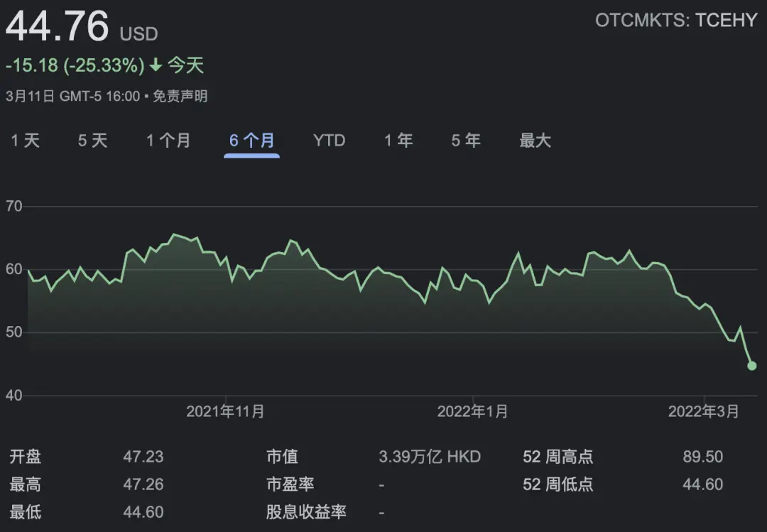The image size is (767, 532).
Task: Click the OTCMKTS: TCEHY ticker label
Action: (676, 21)
